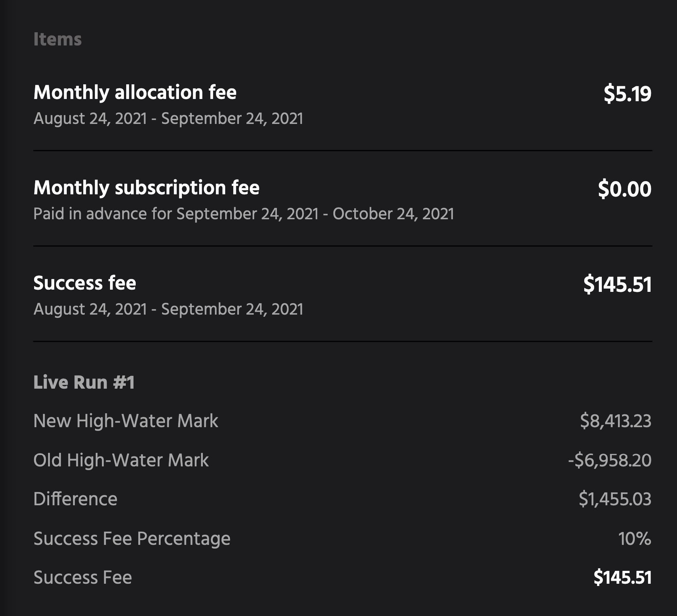The image size is (677, 616).
Task: Click the Paid in advance date note
Action: 244,214
